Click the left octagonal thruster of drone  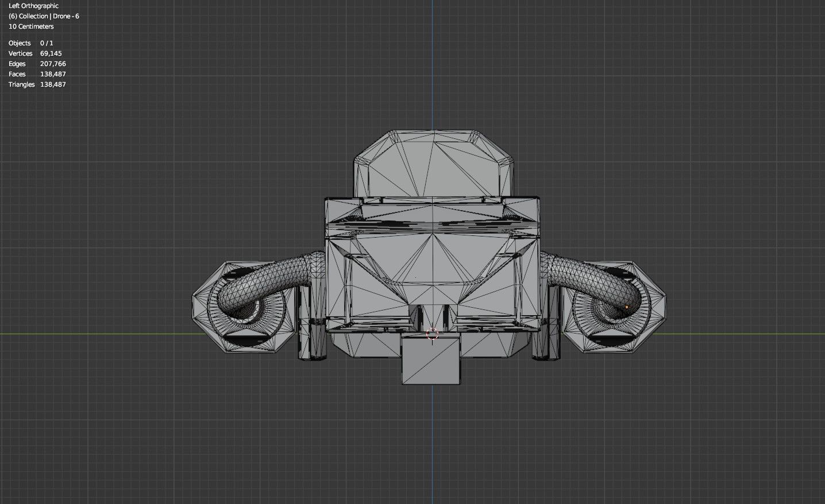point(244,306)
